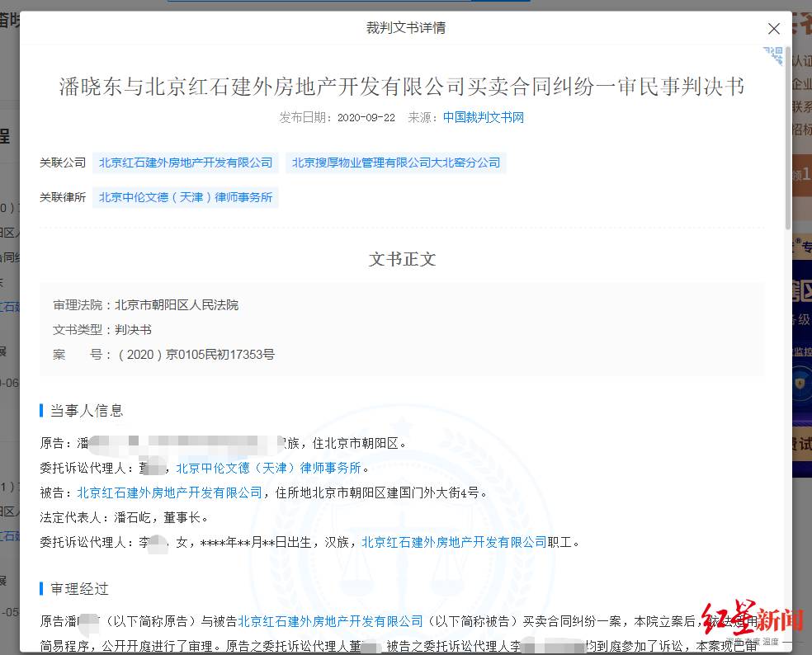Click defendant company link after 被告
Viewport: 812px width, 655px height.
click(169, 492)
